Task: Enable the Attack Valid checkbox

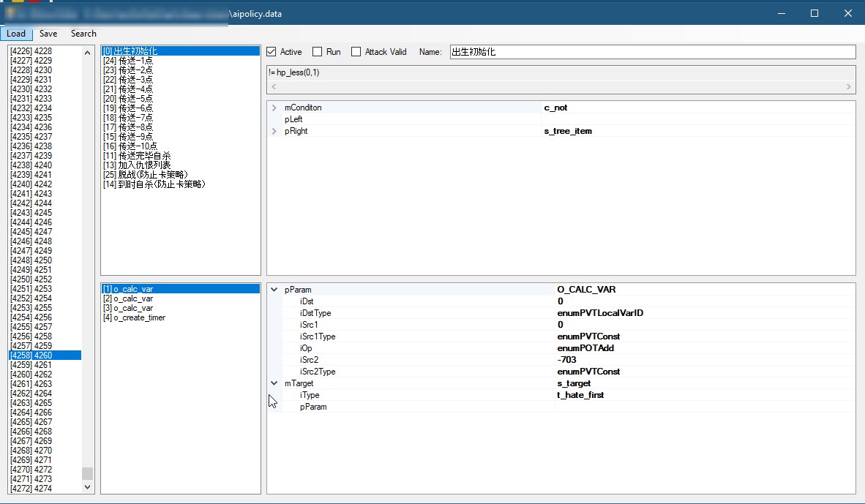Action: (x=356, y=52)
